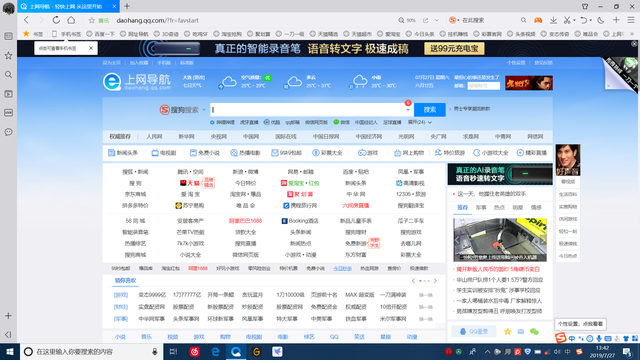Expand the address bar dropdown chevron
This screenshot has width=640, height=360.
point(437,20)
